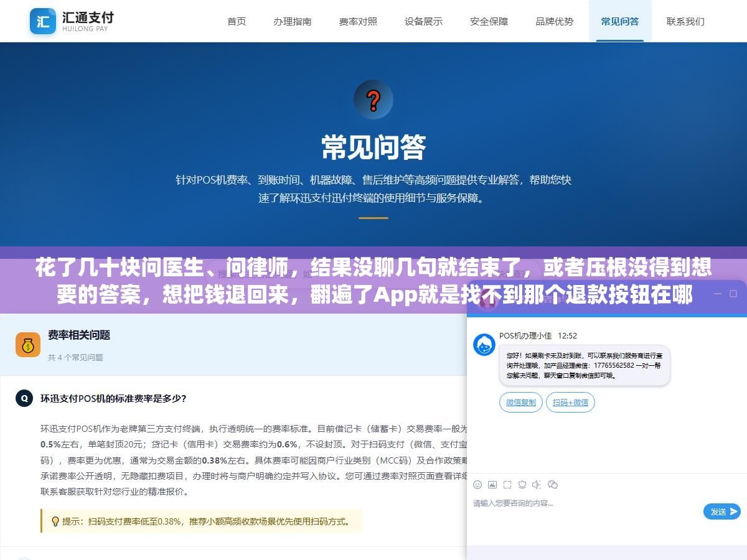Screen dimensions: 747x560
Task: Click the money bag icon beside 费率相关问题
Action: 28,345
